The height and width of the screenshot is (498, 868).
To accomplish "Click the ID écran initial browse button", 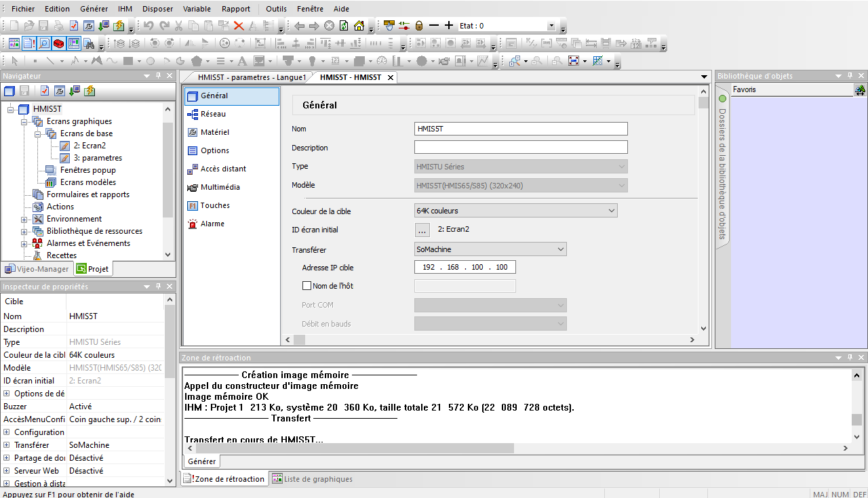I will [x=422, y=230].
